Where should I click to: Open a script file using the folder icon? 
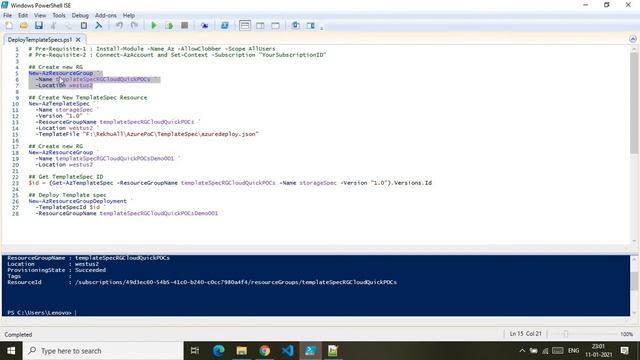pos(24,25)
